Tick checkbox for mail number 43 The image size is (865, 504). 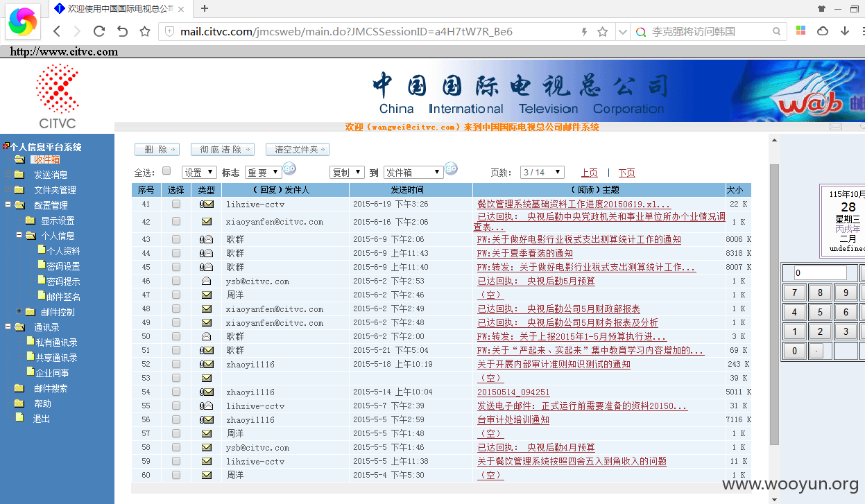[176, 239]
